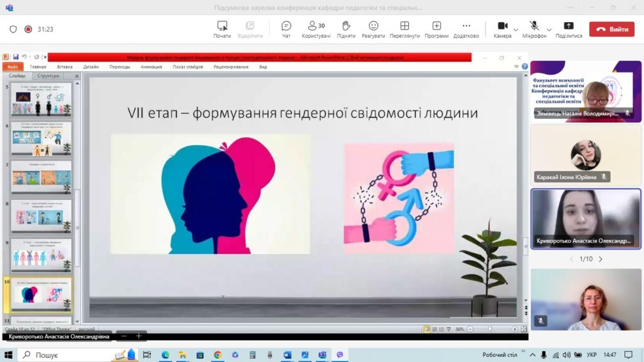Open the Реагувати reactions menu

(x=373, y=30)
